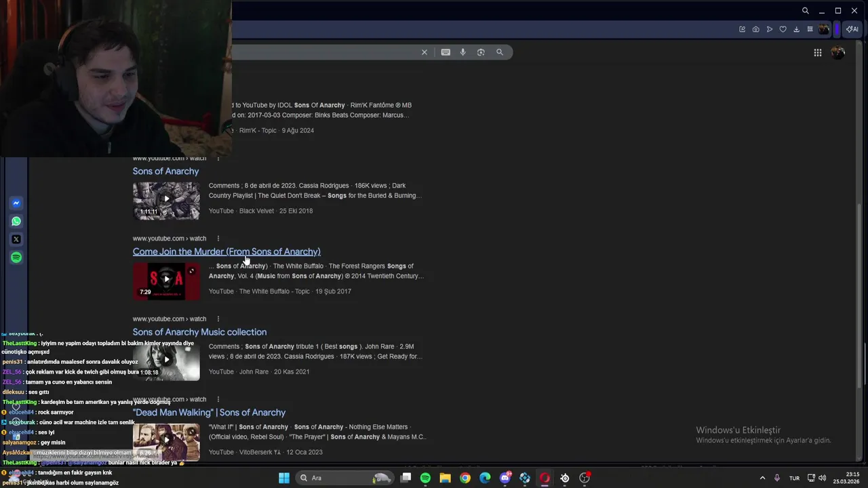The width and height of the screenshot is (868, 488).
Task: Search by image with the lens icon
Action: coord(481,52)
